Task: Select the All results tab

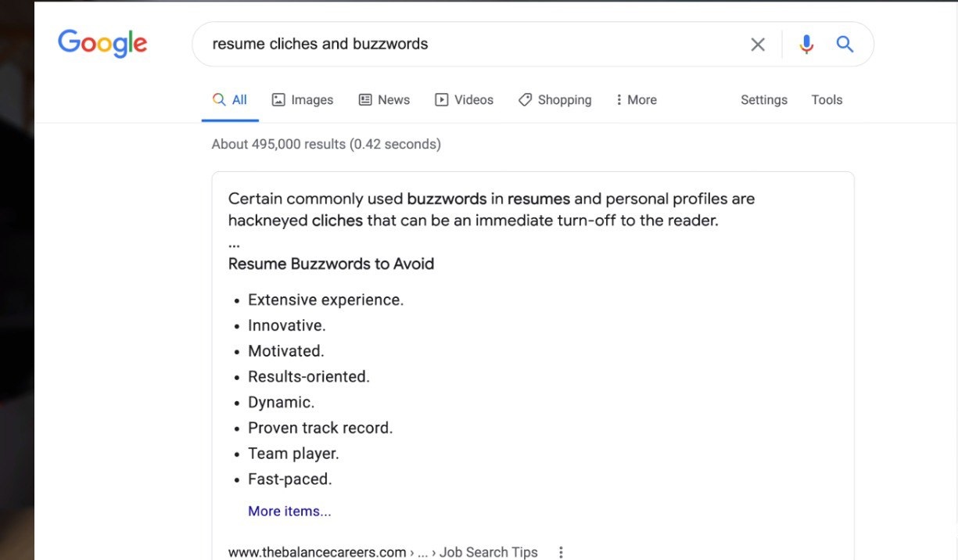Action: [x=230, y=100]
